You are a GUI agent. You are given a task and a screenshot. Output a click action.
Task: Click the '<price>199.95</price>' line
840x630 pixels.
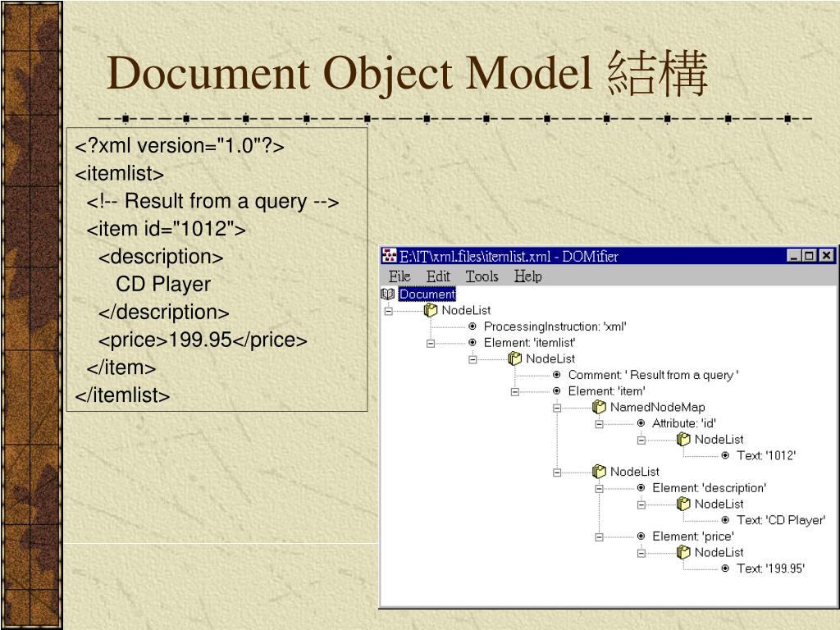point(203,340)
